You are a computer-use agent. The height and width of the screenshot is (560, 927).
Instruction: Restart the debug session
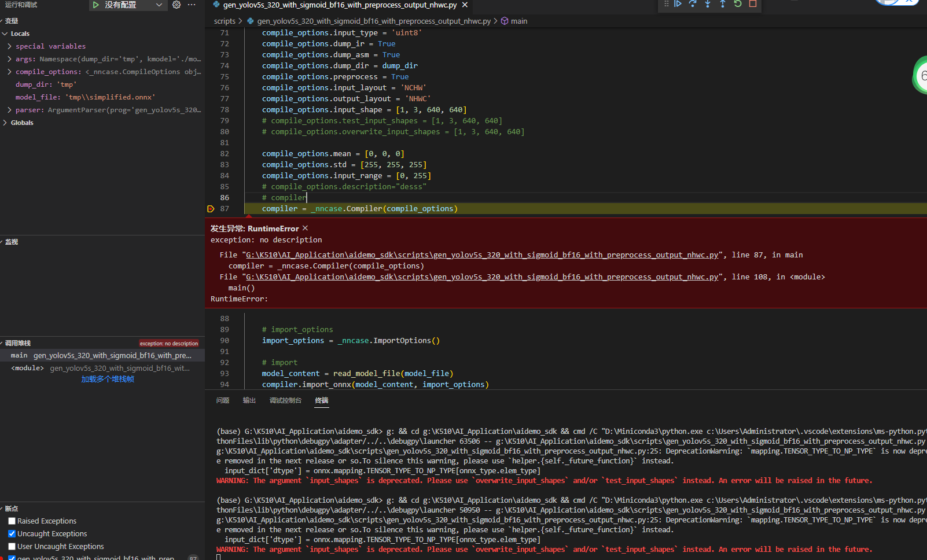click(x=737, y=4)
